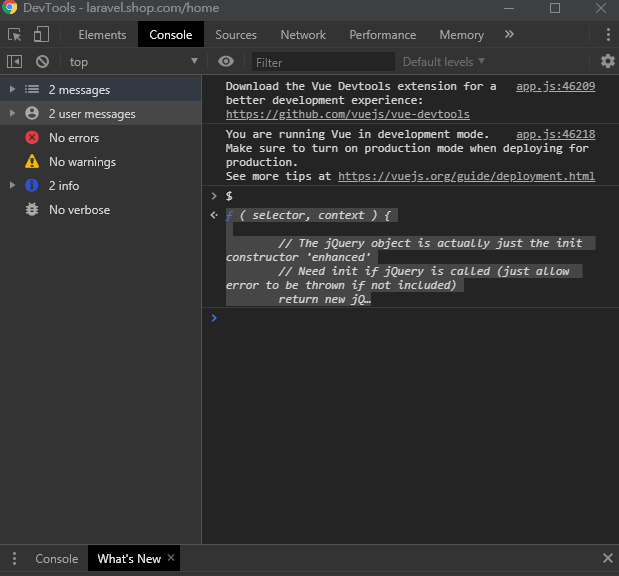The image size is (619, 576).
Task: Hide the console sidebar panel
Action: tap(15, 62)
